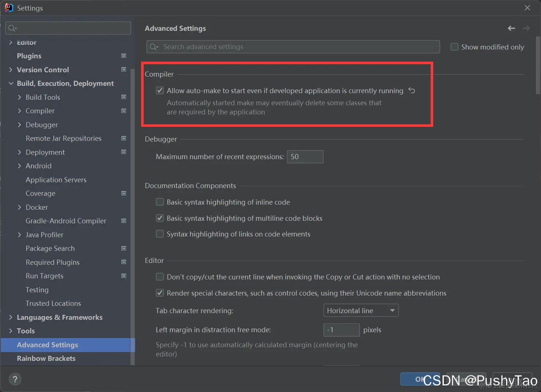Screen dimensions: 541x392
Task: Expand the Debugger subtree in sidebar
Action: [x=19, y=125]
